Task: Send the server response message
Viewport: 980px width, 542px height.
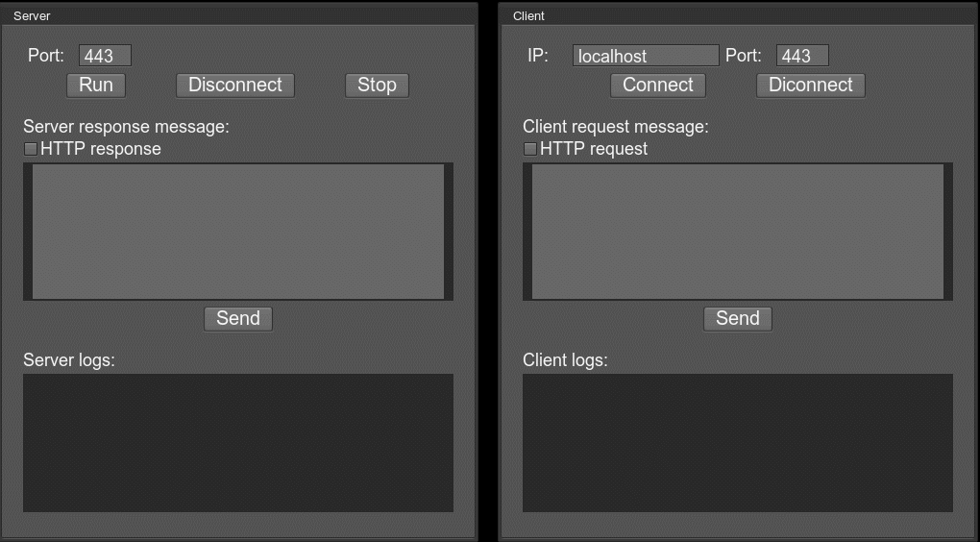Action: [x=238, y=319]
